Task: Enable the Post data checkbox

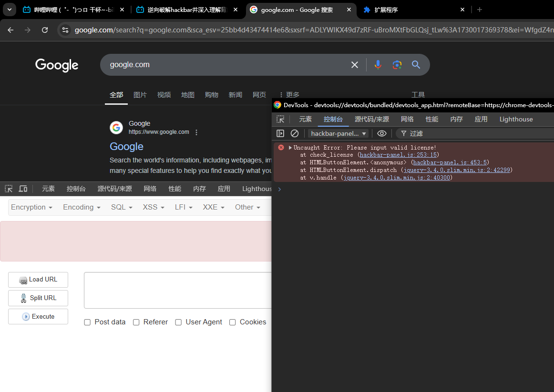Action: (x=87, y=322)
